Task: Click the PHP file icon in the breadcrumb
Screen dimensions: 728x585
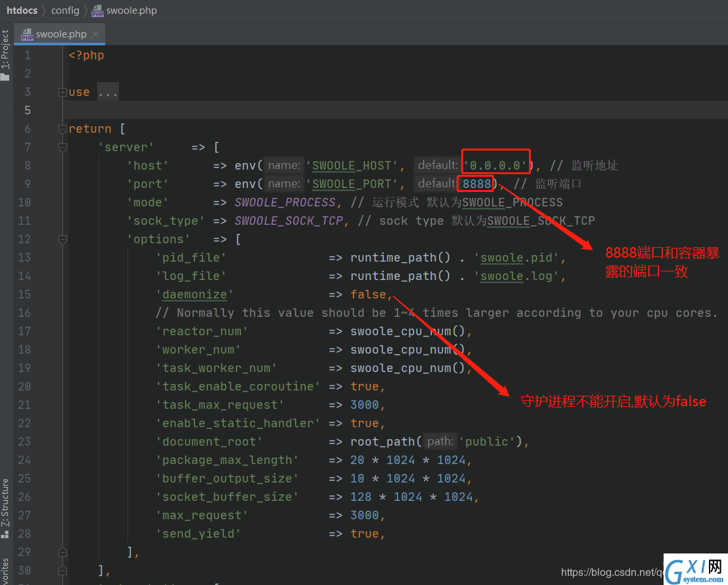Action: (x=97, y=11)
